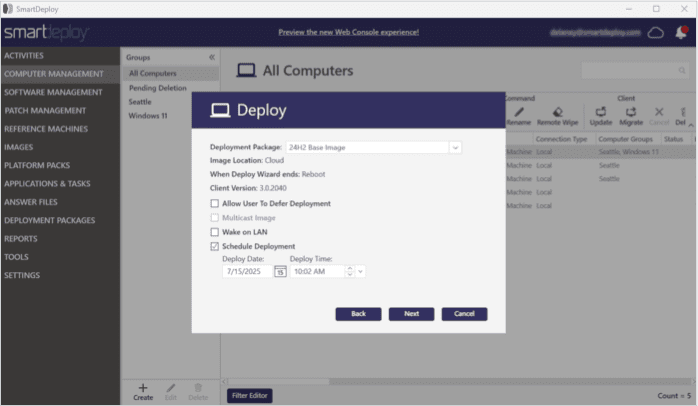The width and height of the screenshot is (698, 406).
Task: Open the Deploy Date calendar picker
Action: coord(280,271)
